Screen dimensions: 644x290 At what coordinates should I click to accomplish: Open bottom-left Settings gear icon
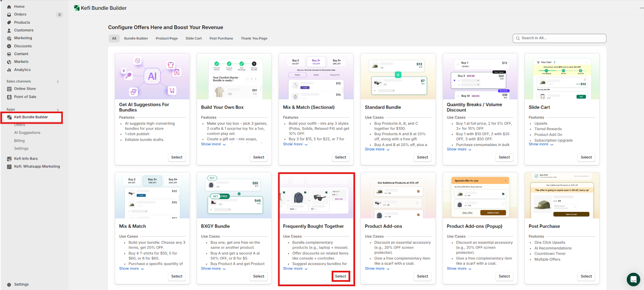tap(9, 284)
